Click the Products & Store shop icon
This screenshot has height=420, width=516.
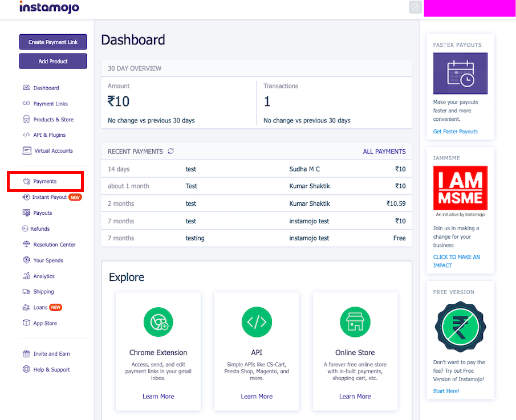point(26,119)
